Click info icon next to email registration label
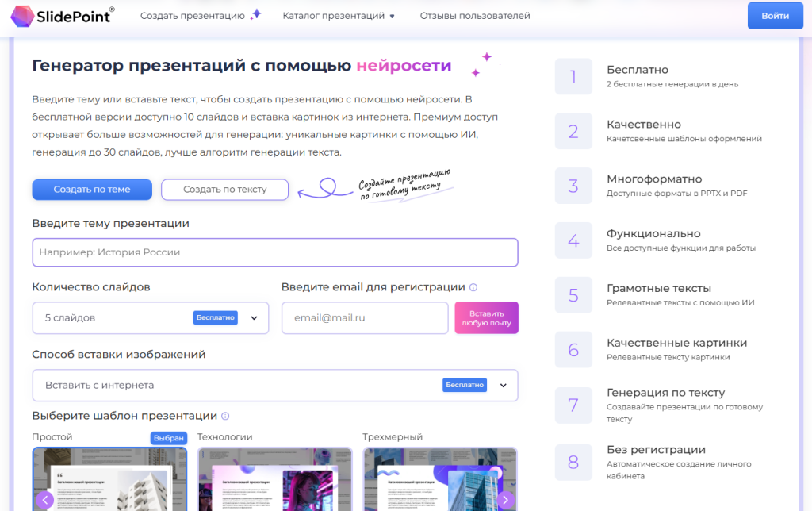This screenshot has height=511, width=812. tap(473, 288)
